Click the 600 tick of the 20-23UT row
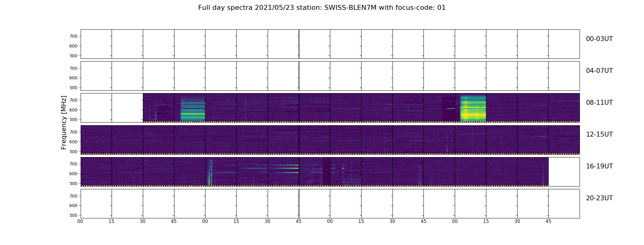The image size is (644, 245). [x=73, y=205]
